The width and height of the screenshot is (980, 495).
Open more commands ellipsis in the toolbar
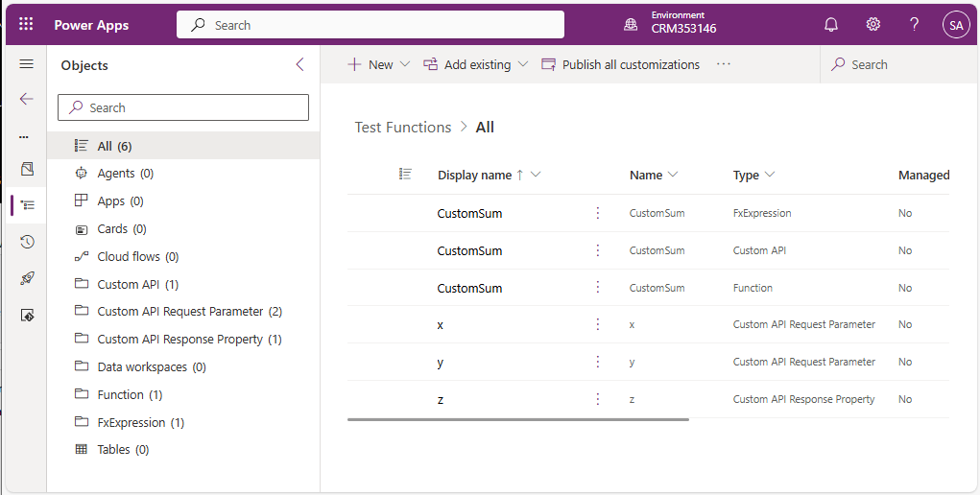pos(724,64)
